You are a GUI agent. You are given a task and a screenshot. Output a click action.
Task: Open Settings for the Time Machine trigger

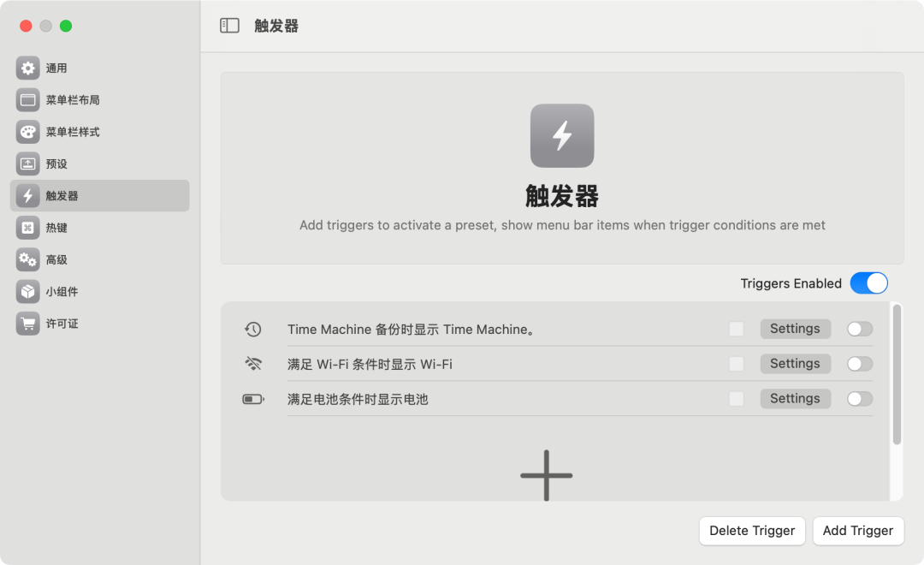tap(795, 329)
